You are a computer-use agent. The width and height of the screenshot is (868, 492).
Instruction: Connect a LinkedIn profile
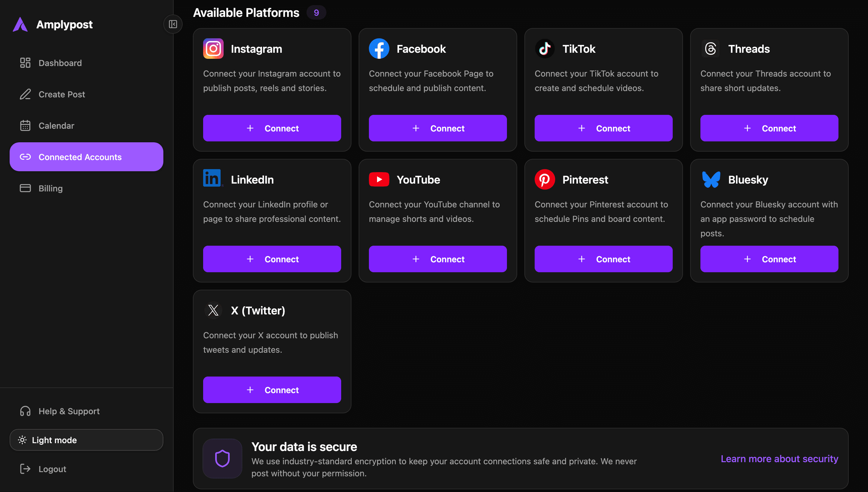[x=272, y=259]
